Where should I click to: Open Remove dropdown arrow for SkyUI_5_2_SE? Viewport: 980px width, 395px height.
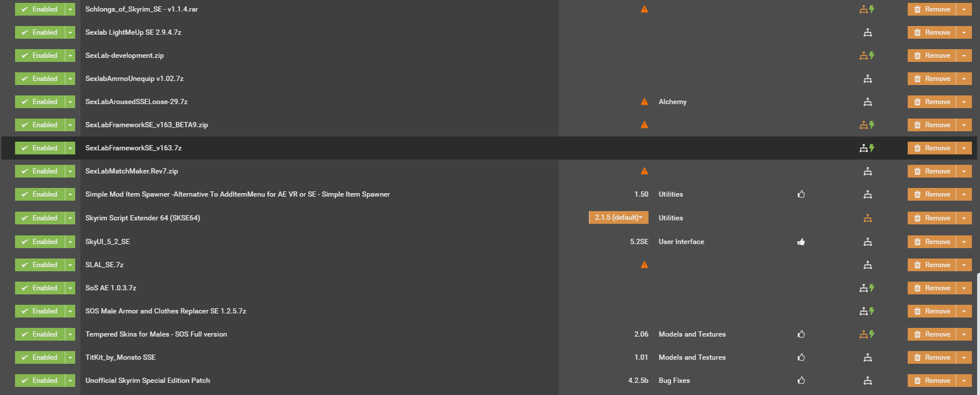(x=964, y=242)
